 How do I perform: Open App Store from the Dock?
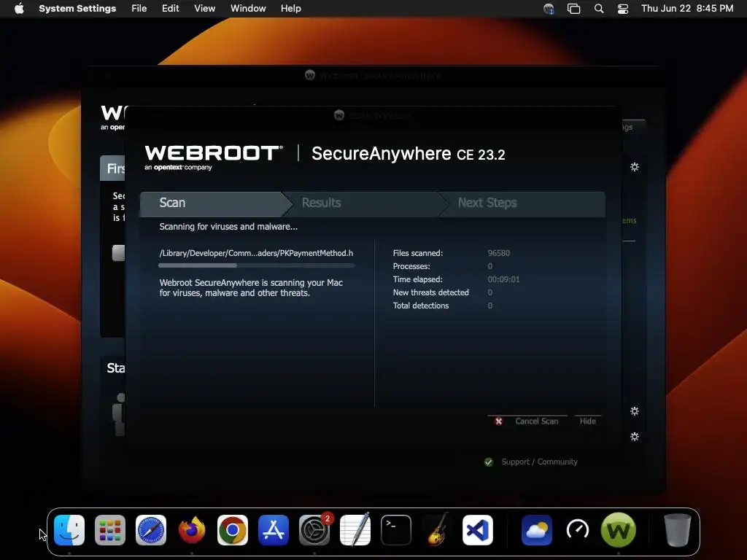tap(274, 530)
